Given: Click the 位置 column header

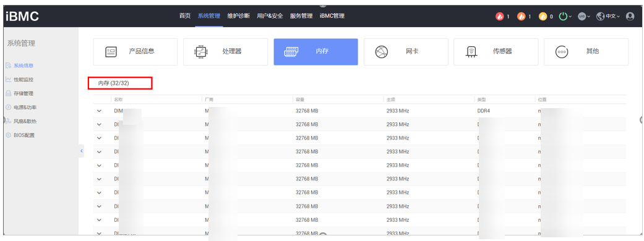Looking at the screenshot, I should 542,99.
